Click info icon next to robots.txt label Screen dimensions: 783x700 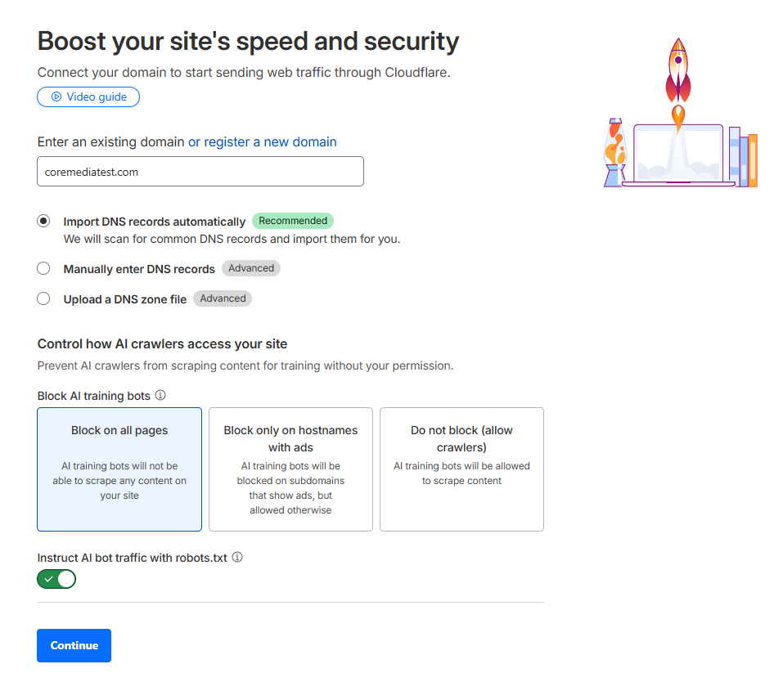[237, 558]
